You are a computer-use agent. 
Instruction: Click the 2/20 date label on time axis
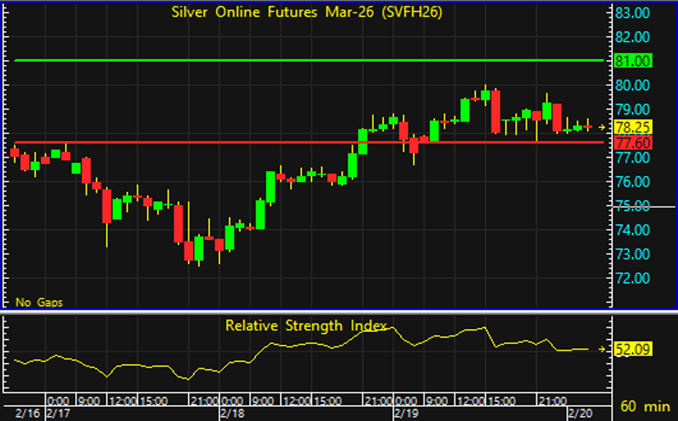point(580,412)
